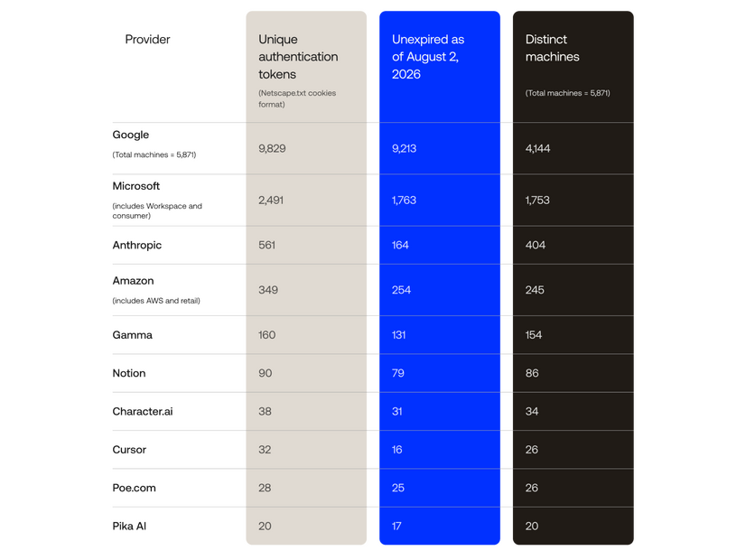Click the Gamma row label

132,335
